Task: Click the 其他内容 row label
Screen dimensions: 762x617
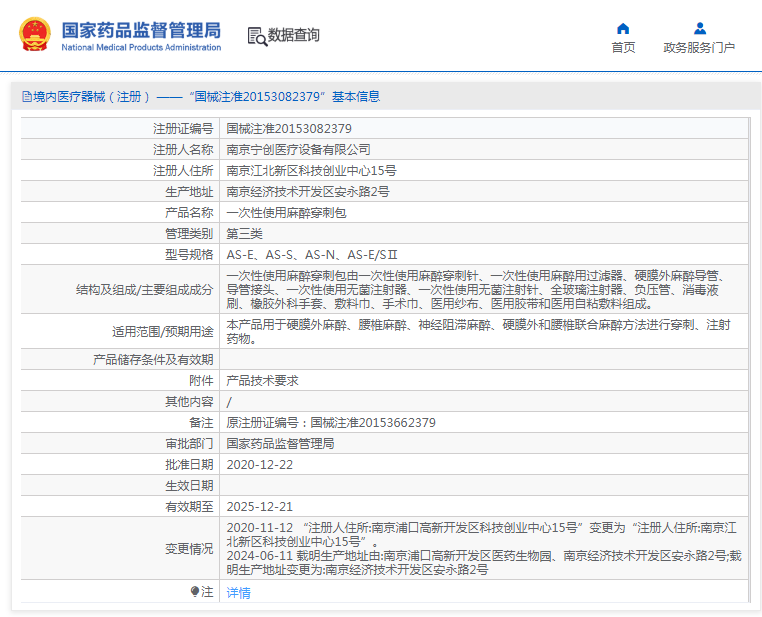Action: 189,401
